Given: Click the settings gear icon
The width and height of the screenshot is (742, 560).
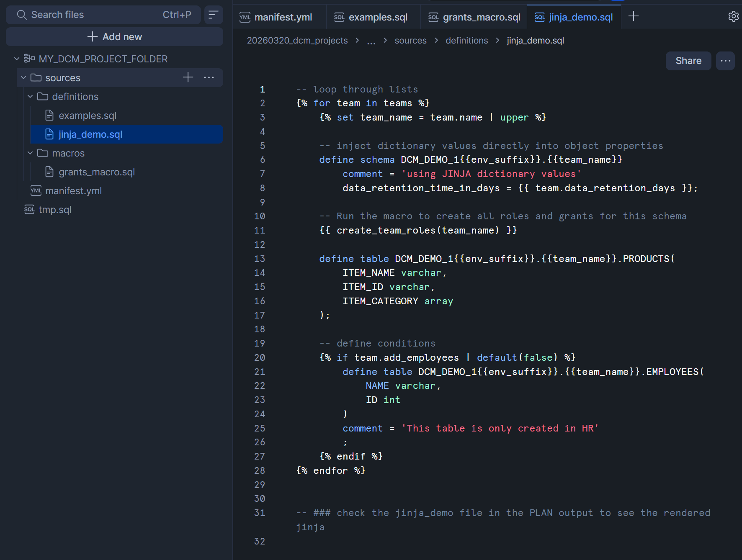Looking at the screenshot, I should pos(733,16).
